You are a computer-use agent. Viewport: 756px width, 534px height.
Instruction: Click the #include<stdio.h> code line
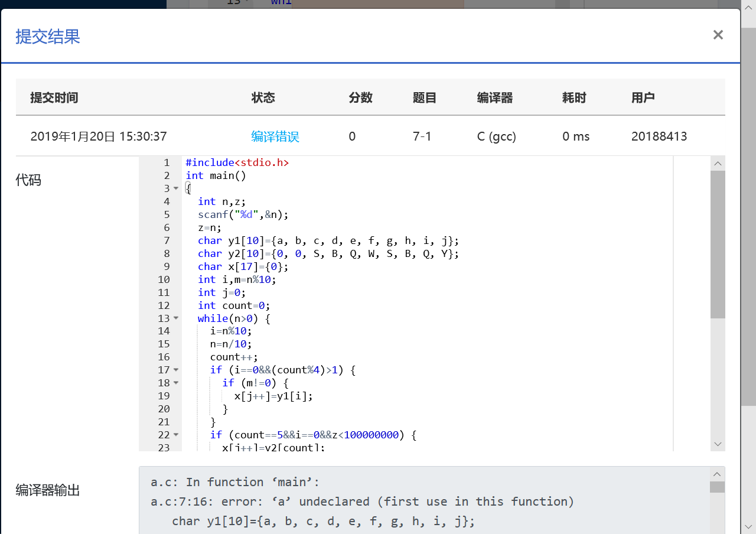click(237, 162)
